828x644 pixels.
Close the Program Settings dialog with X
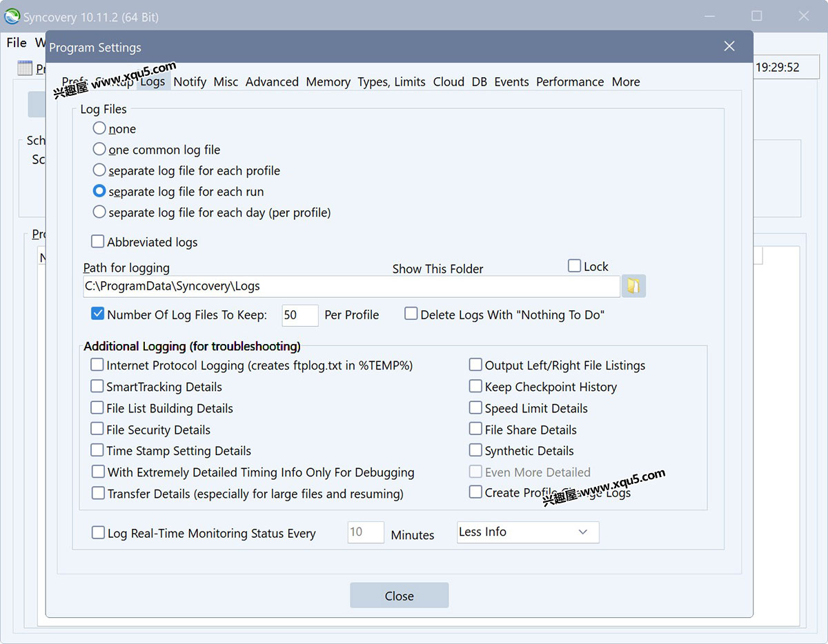point(729,46)
